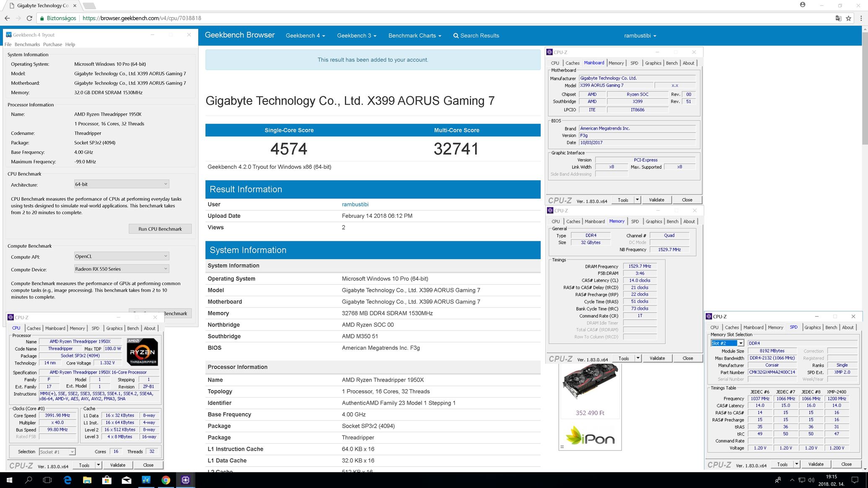
Task: Switch to CPU-Z taskbar icon
Action: click(x=186, y=480)
